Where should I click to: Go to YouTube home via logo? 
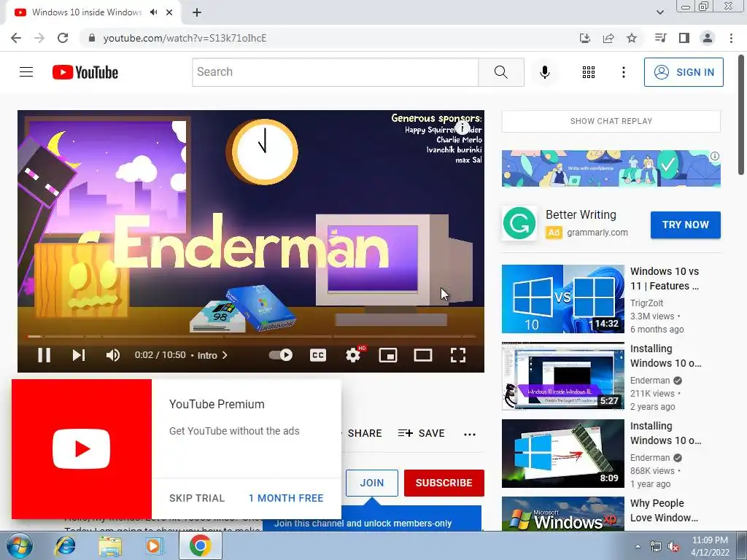coord(85,72)
